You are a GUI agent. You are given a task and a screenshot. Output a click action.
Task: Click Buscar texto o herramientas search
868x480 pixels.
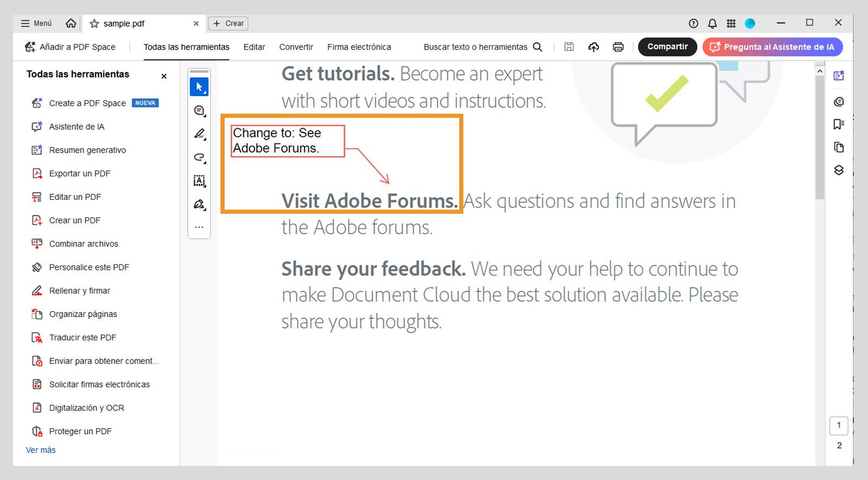pos(483,47)
